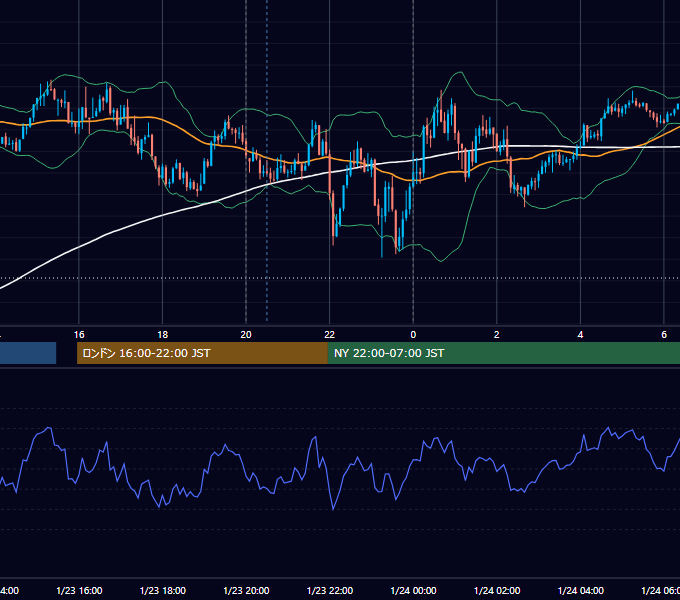Click the 1/24 02:00 time label

tap(497, 590)
